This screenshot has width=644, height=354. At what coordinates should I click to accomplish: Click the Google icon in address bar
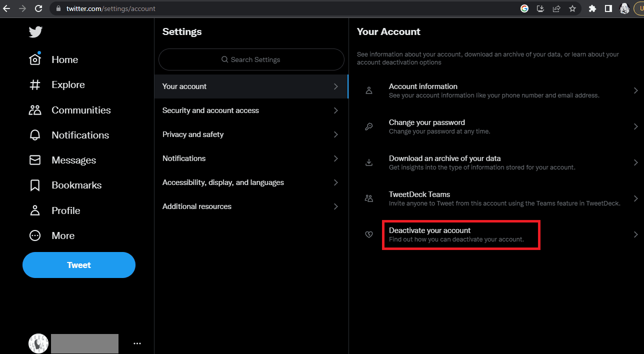(x=524, y=8)
